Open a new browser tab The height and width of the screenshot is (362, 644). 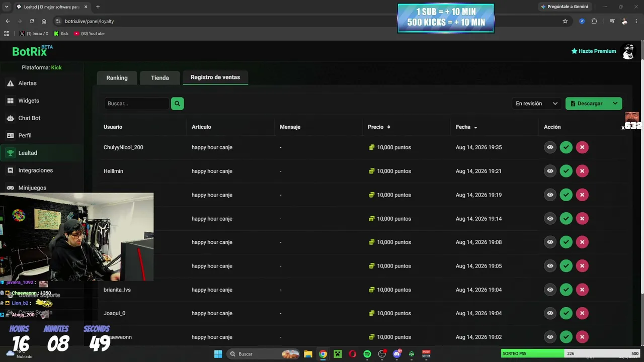pyautogui.click(x=98, y=7)
